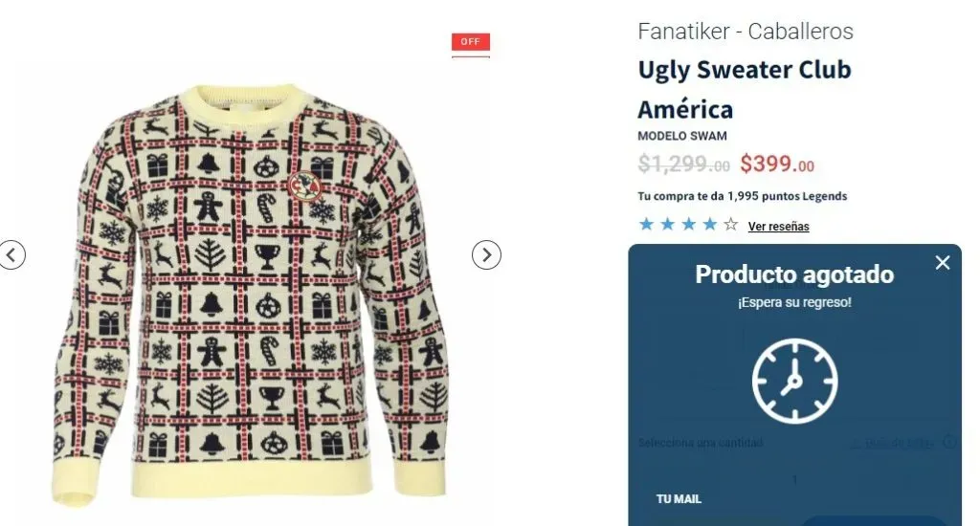Select the empty fifth rating star
The height and width of the screenshot is (526, 980).
point(730,225)
